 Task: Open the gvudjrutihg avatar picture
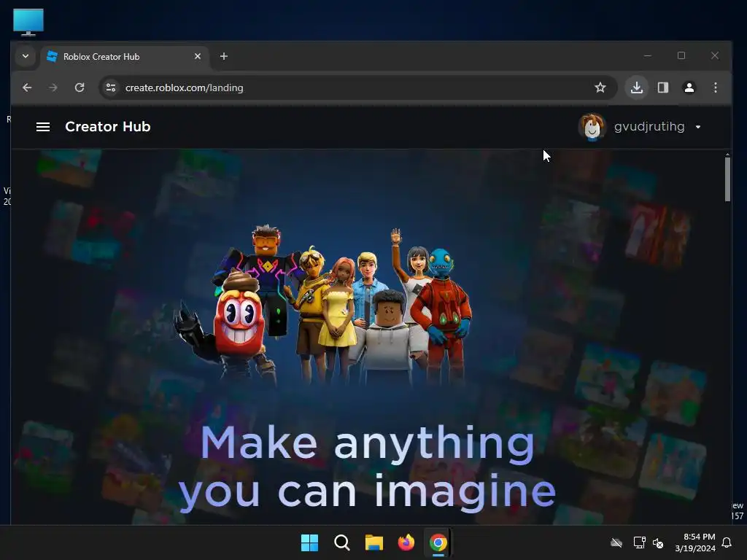pos(592,127)
